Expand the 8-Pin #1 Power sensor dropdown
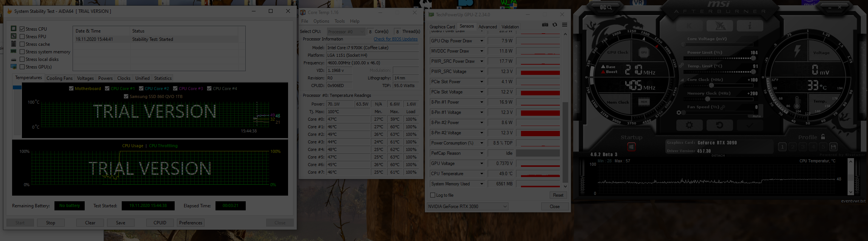 tap(482, 102)
